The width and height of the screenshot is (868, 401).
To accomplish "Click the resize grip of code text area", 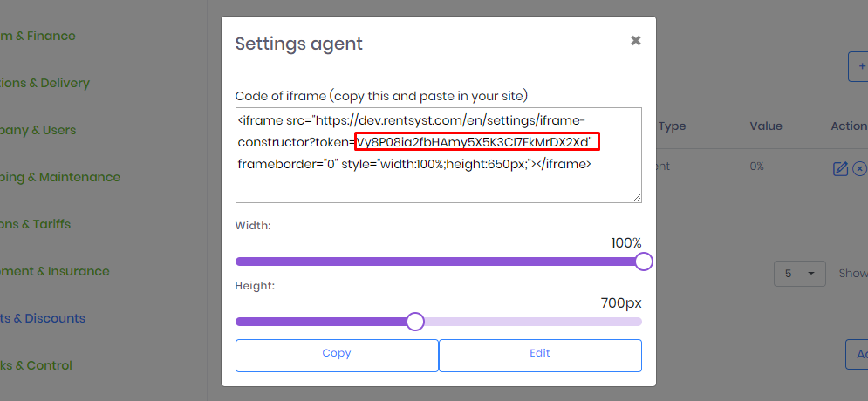I will pyautogui.click(x=637, y=198).
